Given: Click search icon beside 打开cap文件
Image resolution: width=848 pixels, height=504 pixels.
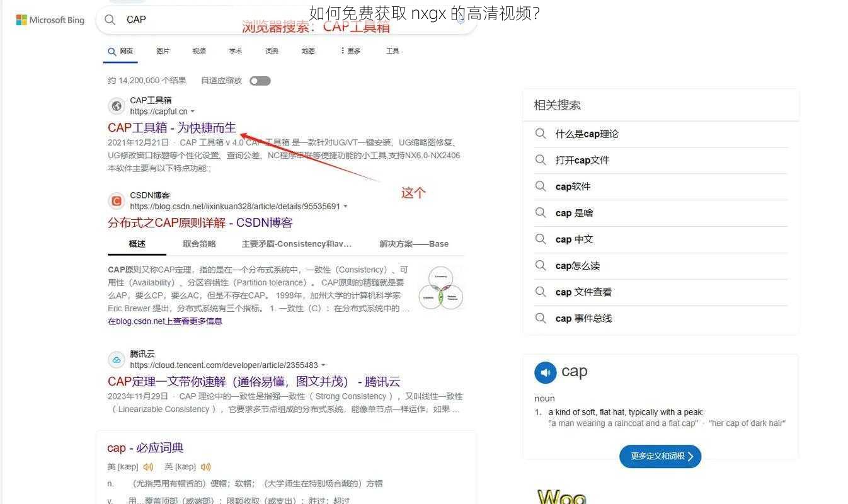Looking at the screenshot, I should (x=541, y=160).
